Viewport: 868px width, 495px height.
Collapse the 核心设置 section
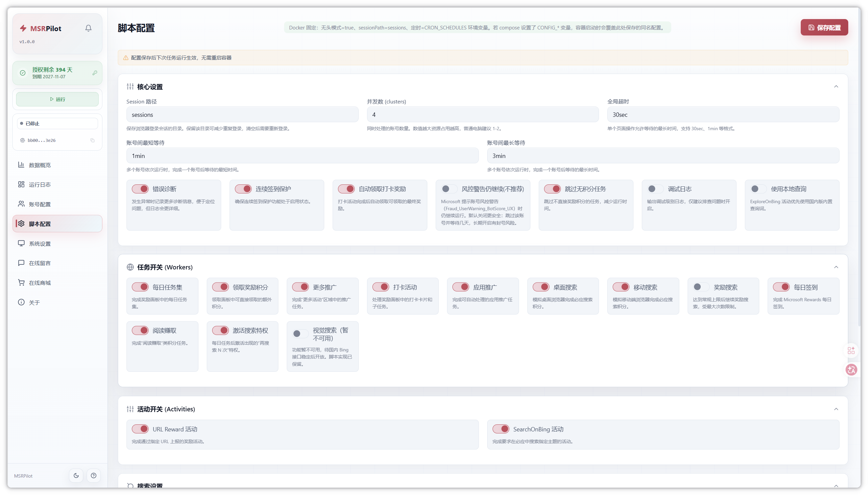click(836, 86)
